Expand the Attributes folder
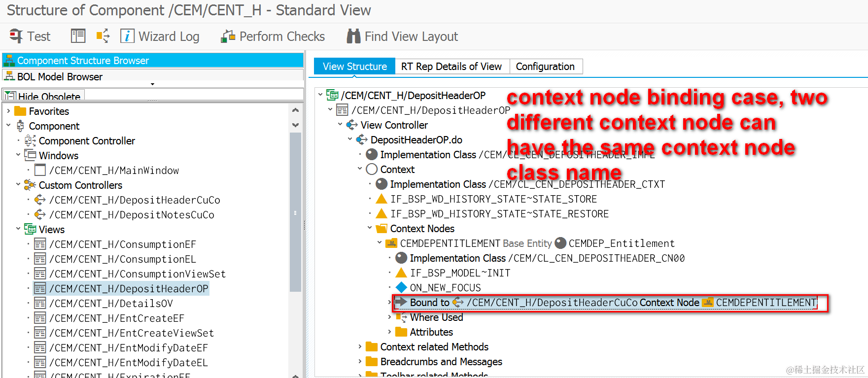 coord(389,332)
